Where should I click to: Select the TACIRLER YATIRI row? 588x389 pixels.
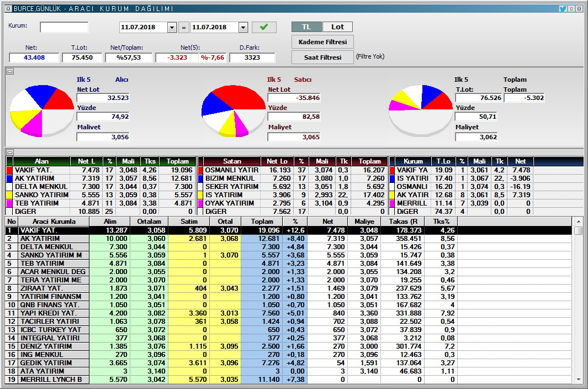point(288,321)
